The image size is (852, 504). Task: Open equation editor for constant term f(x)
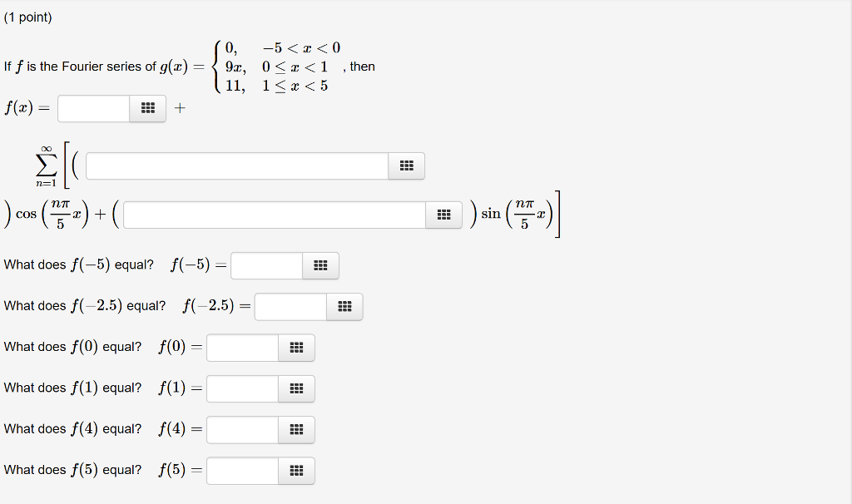click(x=148, y=108)
